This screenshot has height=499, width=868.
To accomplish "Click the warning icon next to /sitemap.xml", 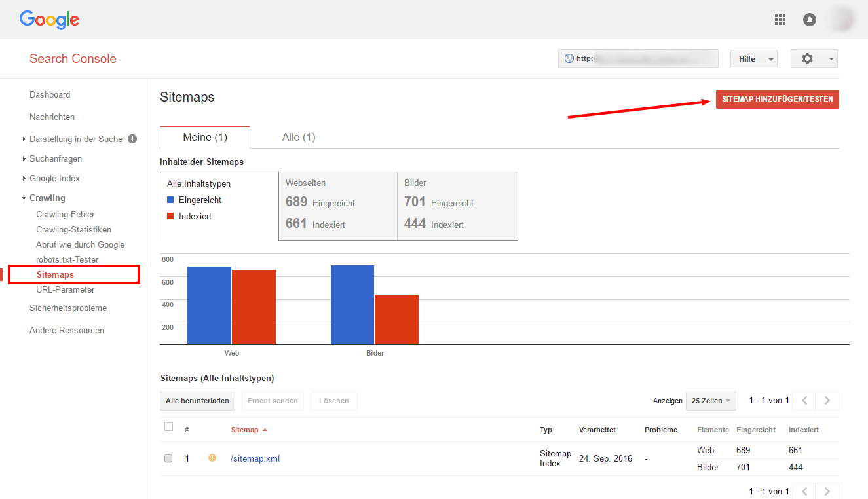I will 212,458.
